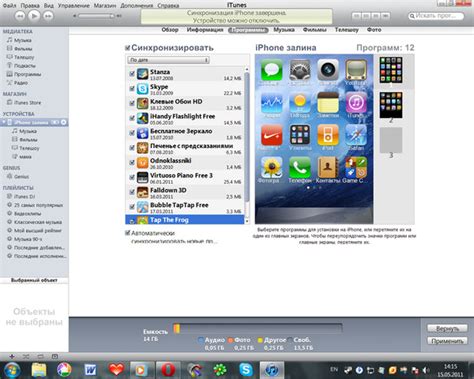Open Opera browser from the taskbar

[168, 370]
